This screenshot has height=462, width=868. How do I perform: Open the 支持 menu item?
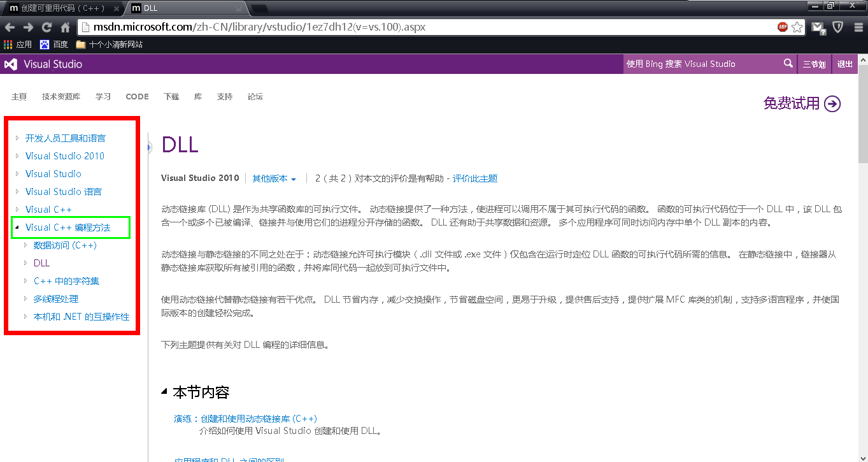(x=225, y=97)
